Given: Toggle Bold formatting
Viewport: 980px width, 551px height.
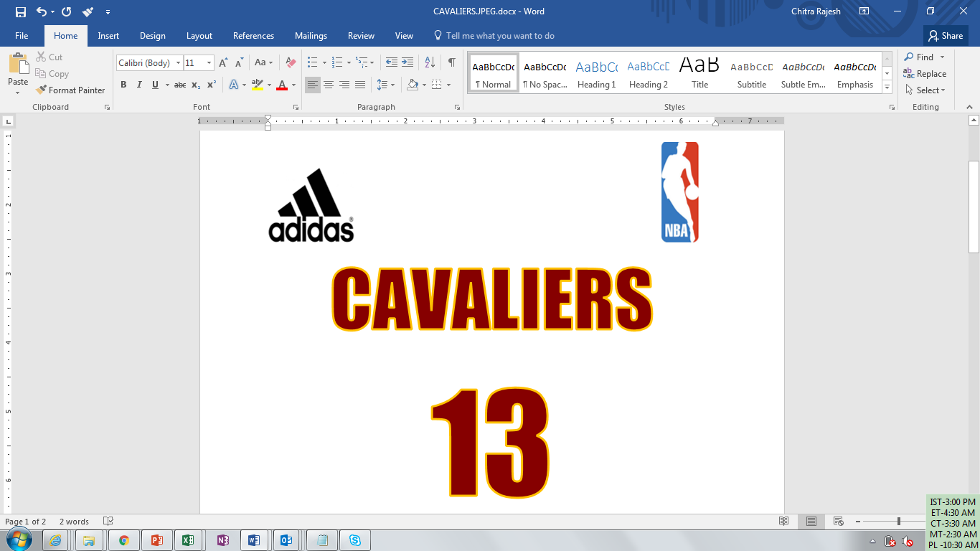Looking at the screenshot, I should (x=123, y=85).
